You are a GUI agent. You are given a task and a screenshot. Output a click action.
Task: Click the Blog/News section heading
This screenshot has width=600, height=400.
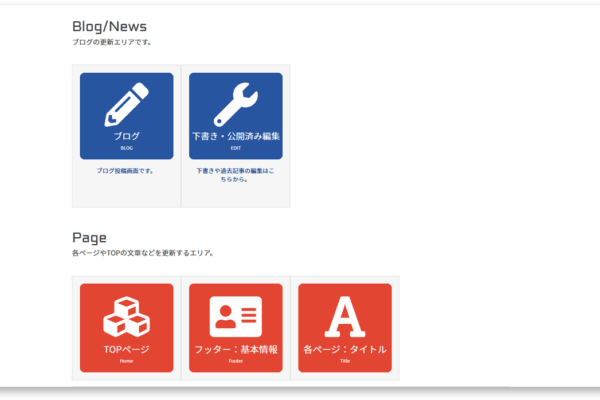point(110,26)
